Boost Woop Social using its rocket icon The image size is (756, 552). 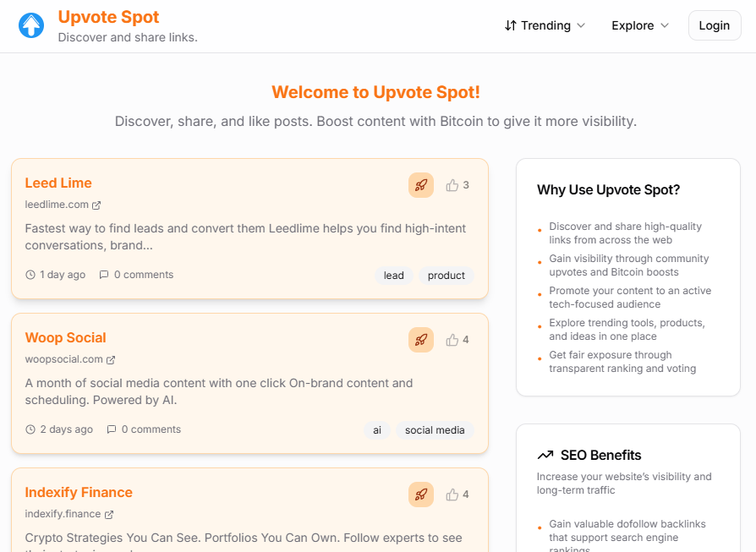pyautogui.click(x=420, y=340)
